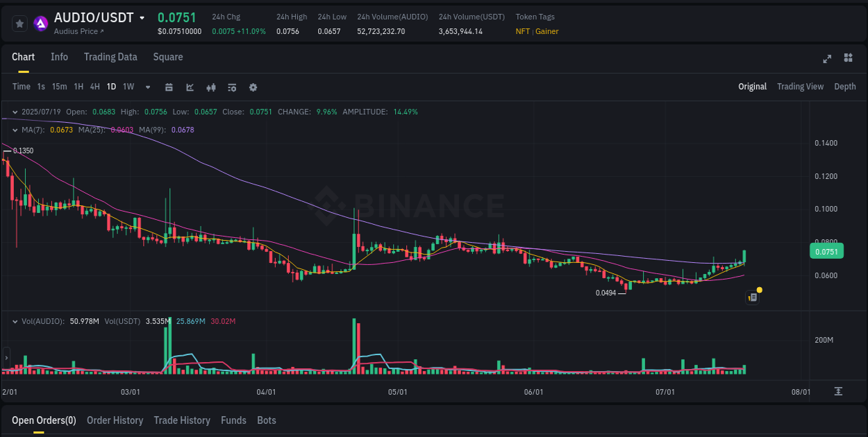This screenshot has width=868, height=437.
Task: Open the extra timeframes dropdown arrow
Action: coord(147,87)
